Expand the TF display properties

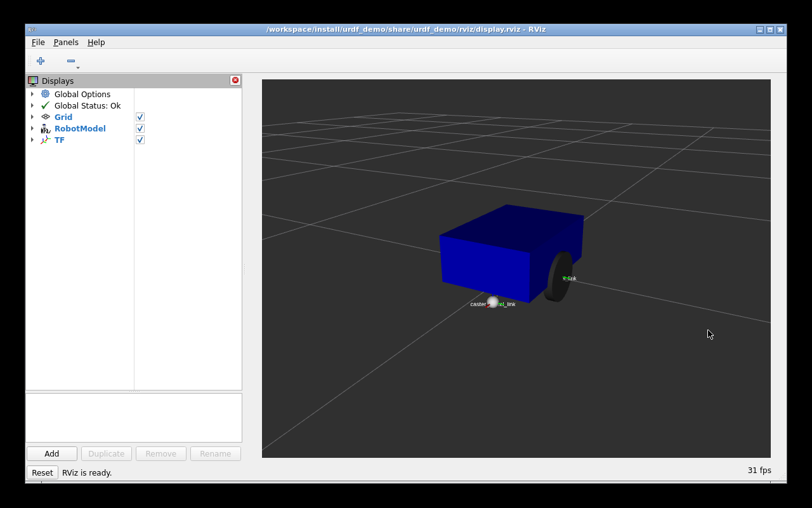coord(32,140)
